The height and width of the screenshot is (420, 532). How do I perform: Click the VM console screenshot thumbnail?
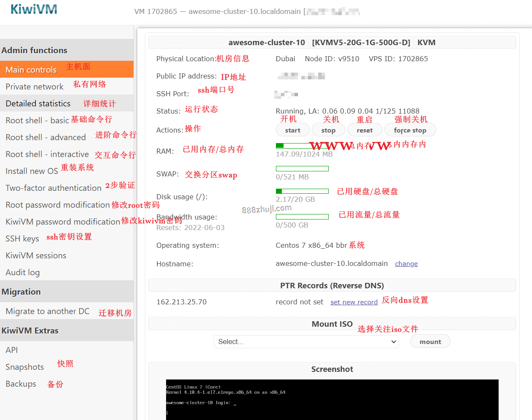(x=332, y=399)
